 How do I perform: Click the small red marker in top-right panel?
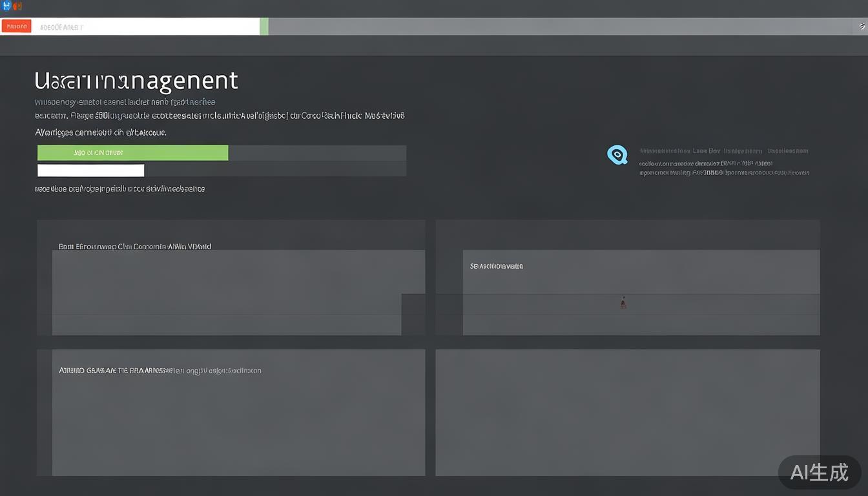[x=623, y=302]
